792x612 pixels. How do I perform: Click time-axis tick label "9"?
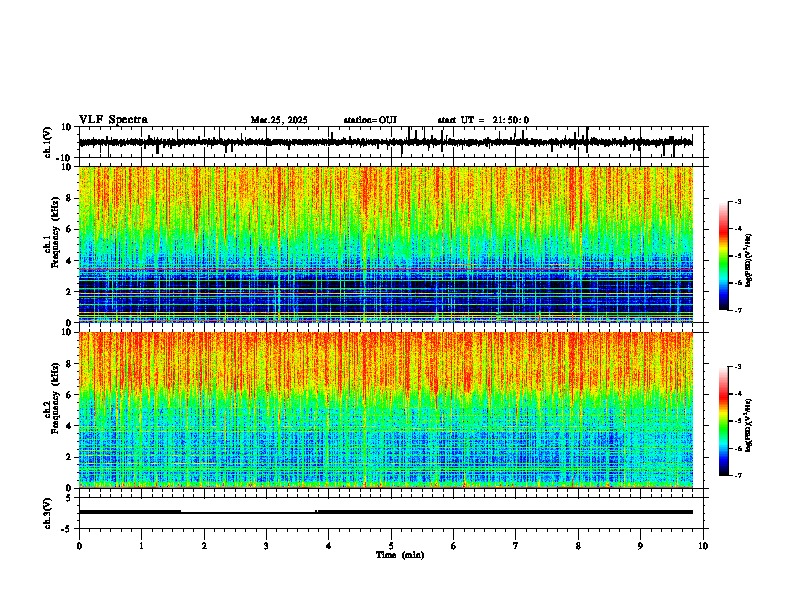coord(640,546)
